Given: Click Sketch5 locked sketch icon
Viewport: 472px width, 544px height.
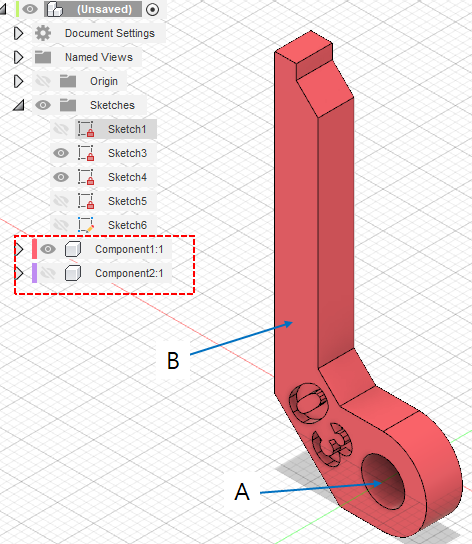Looking at the screenshot, I should coord(85,201).
